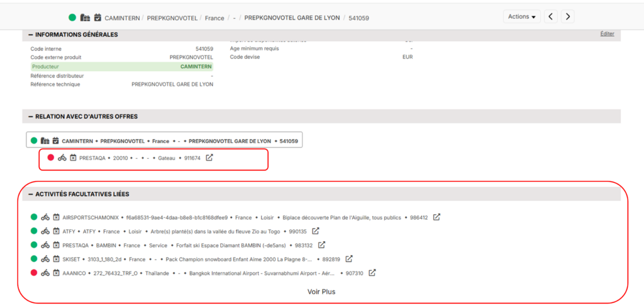The image size is (644, 308).
Task: Go to next record with right chevron
Action: pyautogui.click(x=567, y=17)
